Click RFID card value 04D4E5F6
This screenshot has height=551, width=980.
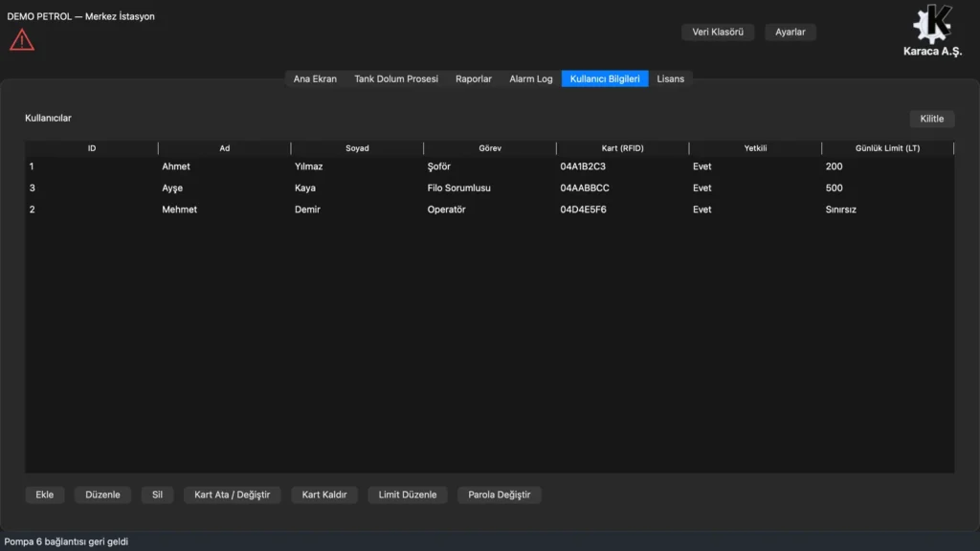point(583,209)
